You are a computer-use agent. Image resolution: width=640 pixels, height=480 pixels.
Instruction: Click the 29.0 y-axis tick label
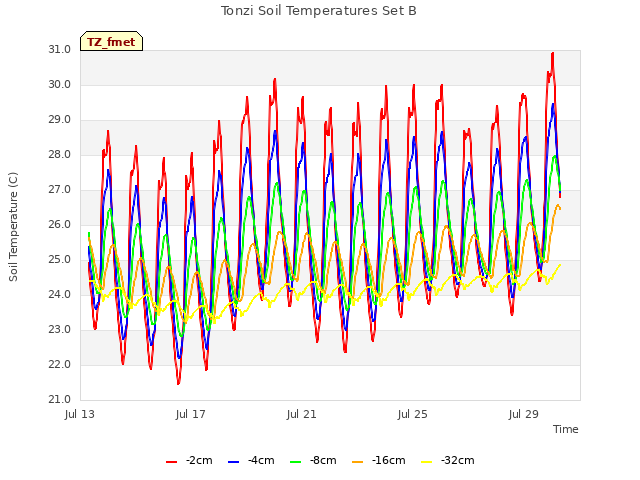click(60, 120)
